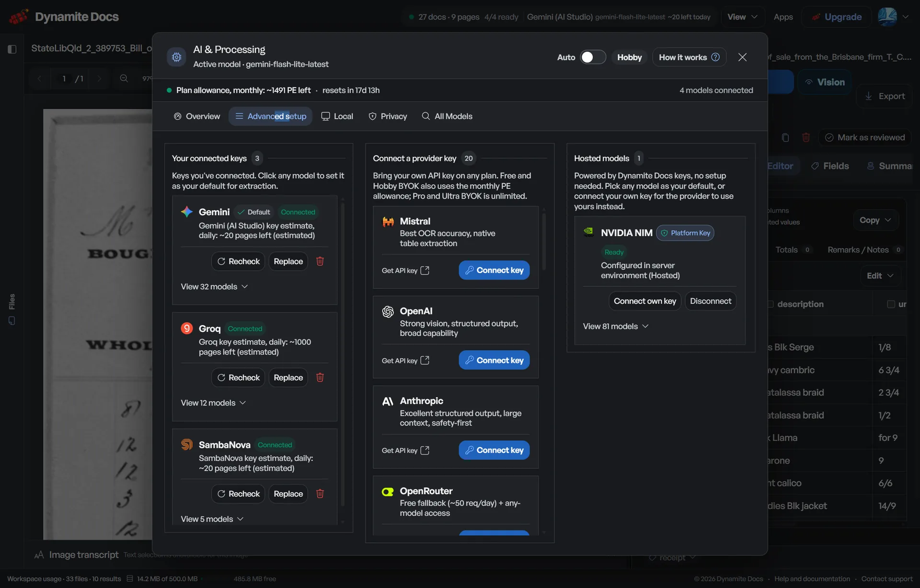920x588 pixels.
Task: Delete the SambaNova connected key
Action: (x=320, y=494)
